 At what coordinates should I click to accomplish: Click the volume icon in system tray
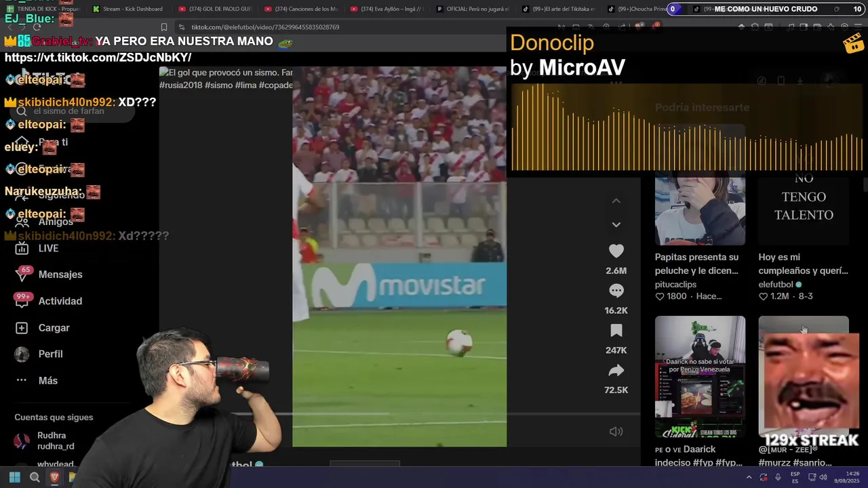click(823, 477)
